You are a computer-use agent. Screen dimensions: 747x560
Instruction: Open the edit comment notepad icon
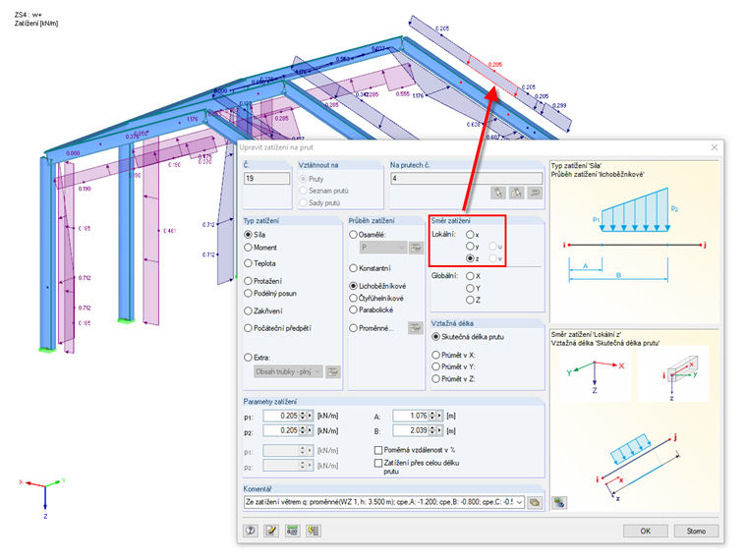[271, 531]
